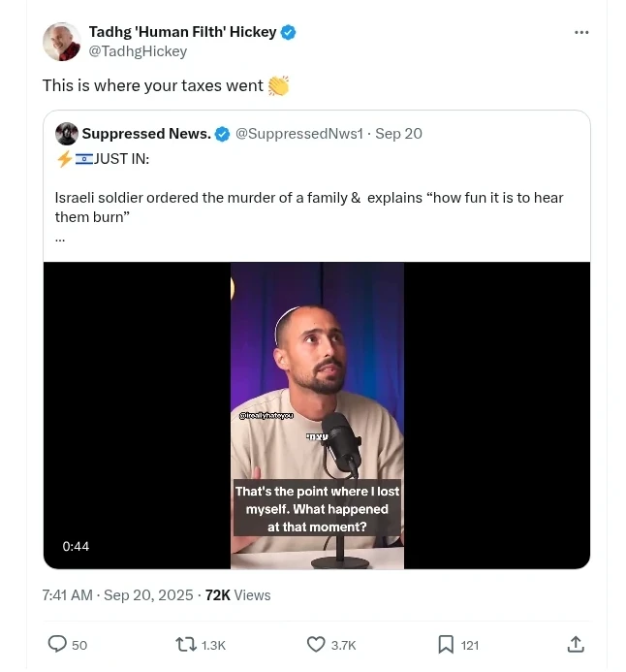This screenshot has width=626, height=672.
Task: Click the 0:44 video duration badge
Action: click(76, 546)
